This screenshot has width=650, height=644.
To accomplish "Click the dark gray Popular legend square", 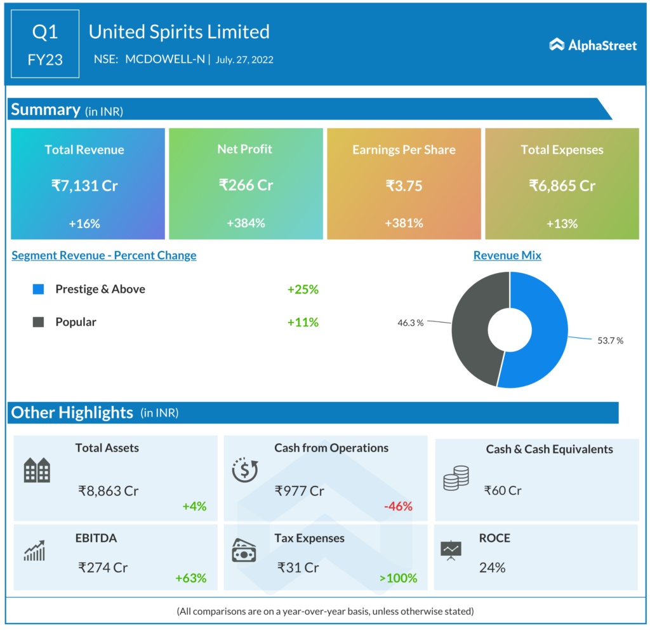I will coord(39,322).
